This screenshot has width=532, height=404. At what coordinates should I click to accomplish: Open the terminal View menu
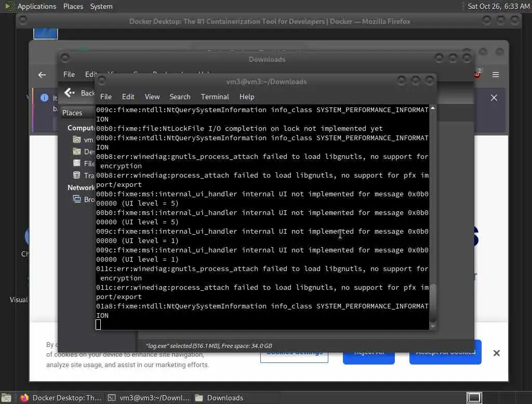tap(152, 97)
